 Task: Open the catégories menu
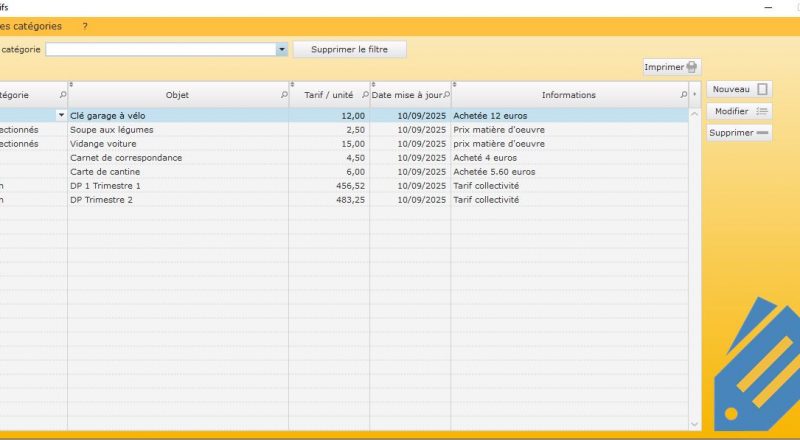click(x=30, y=26)
